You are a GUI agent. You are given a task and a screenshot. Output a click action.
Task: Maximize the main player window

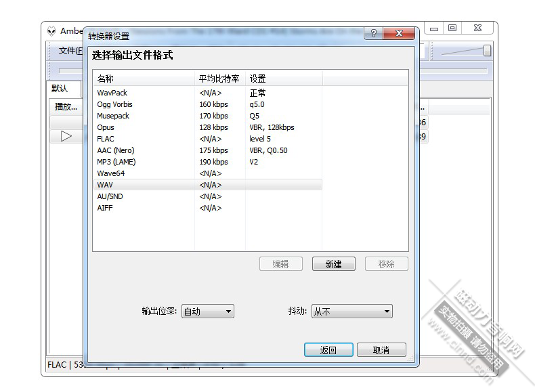(x=452, y=28)
